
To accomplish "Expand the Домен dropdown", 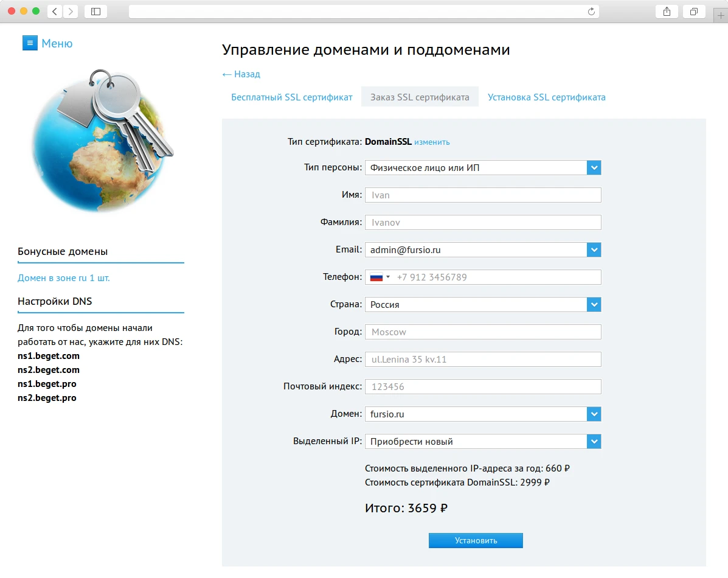I will coord(594,414).
